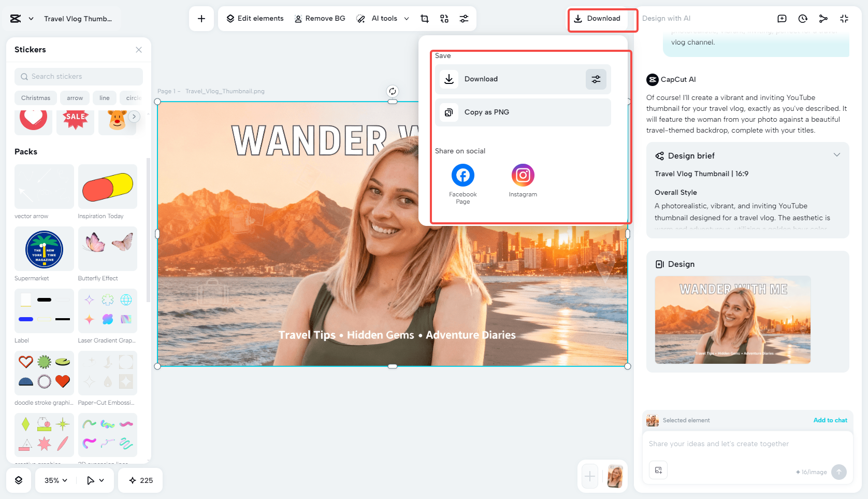Click the collapse view icon at top right

tap(844, 19)
